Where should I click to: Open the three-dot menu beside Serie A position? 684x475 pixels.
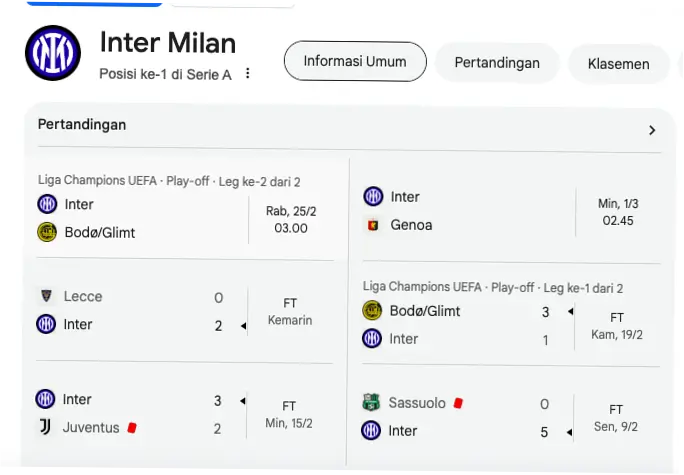(x=248, y=74)
